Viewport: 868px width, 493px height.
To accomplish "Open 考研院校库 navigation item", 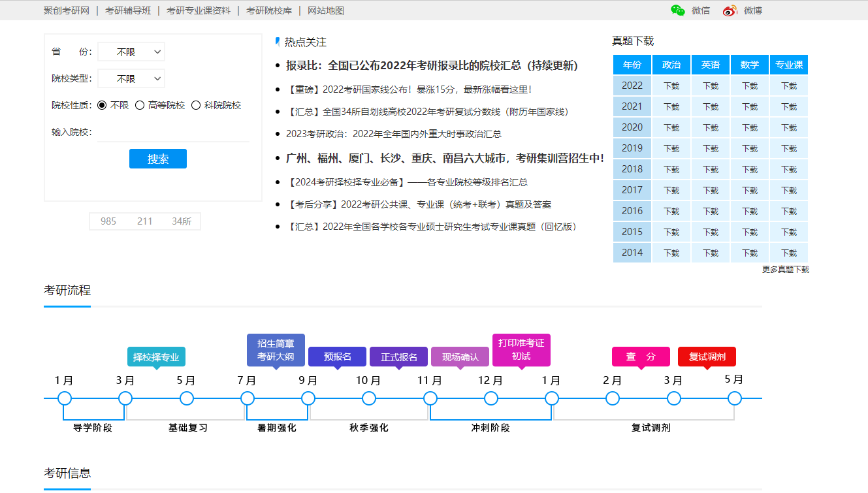I will pyautogui.click(x=269, y=10).
